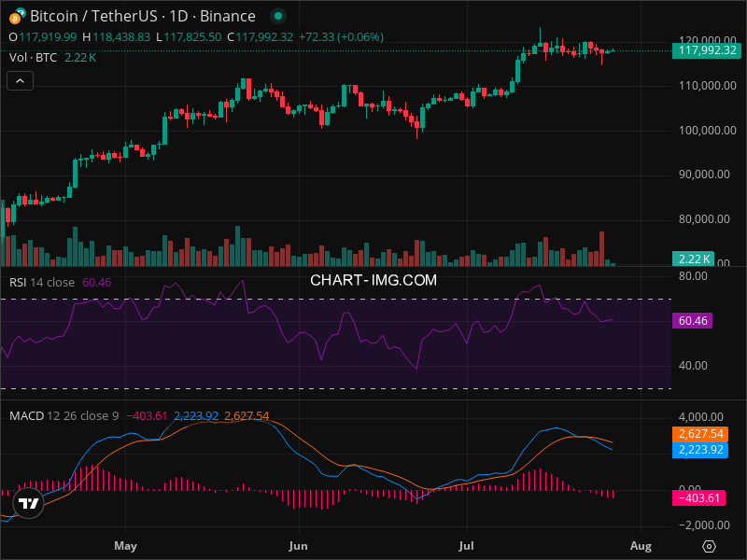Click the close price value C117,992.32
747x560 pixels.
coord(261,37)
